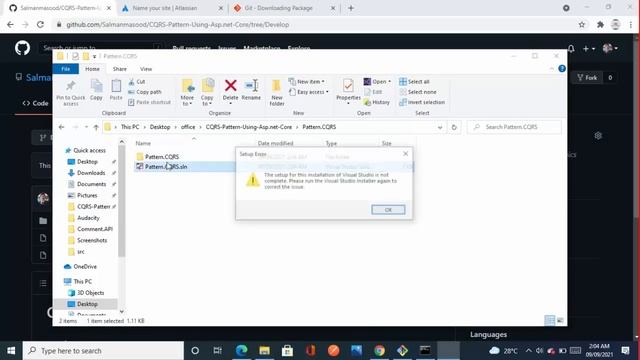The height and width of the screenshot is (360, 640).
Task: Expand the Open dropdown in ribbon
Action: 377,82
